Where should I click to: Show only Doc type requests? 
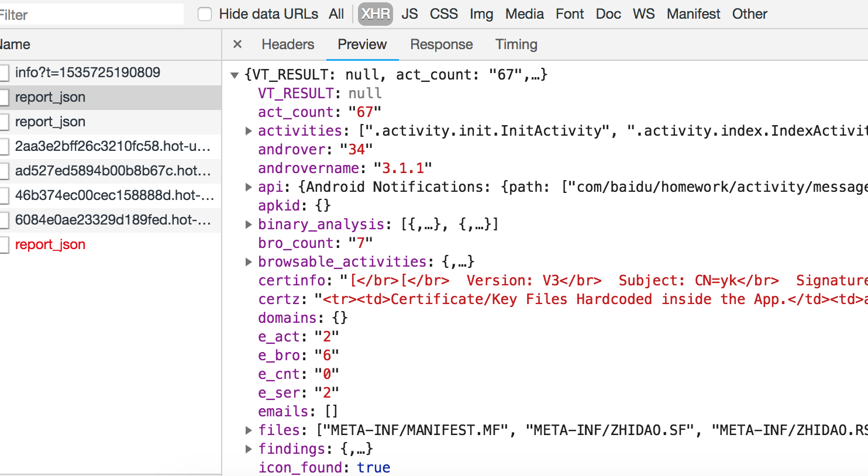click(608, 14)
